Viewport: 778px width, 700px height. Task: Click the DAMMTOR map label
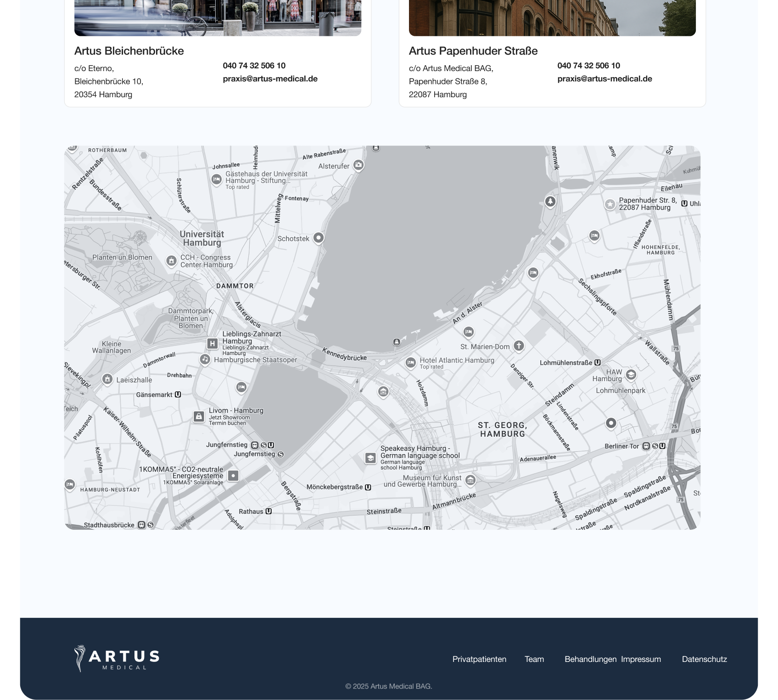click(235, 286)
